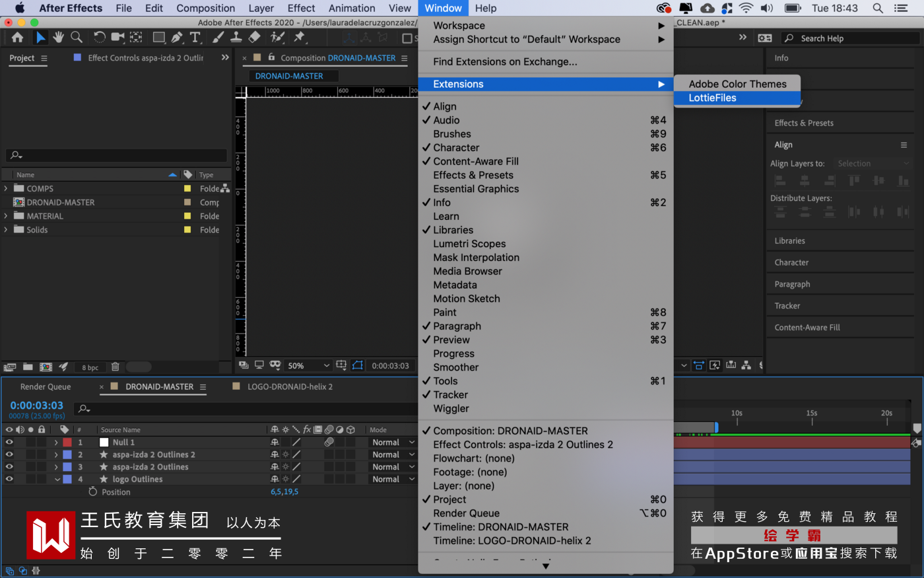Open the Align panel menu icon

click(x=904, y=145)
